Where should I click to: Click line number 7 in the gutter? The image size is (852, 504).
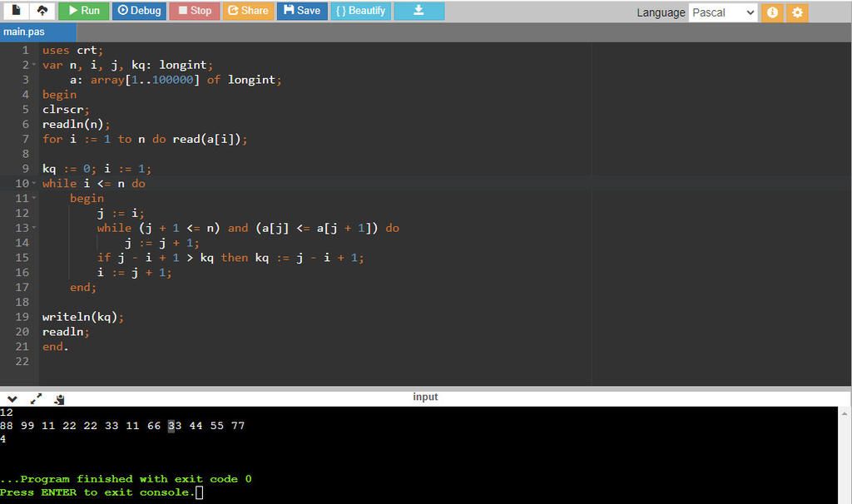pos(26,139)
